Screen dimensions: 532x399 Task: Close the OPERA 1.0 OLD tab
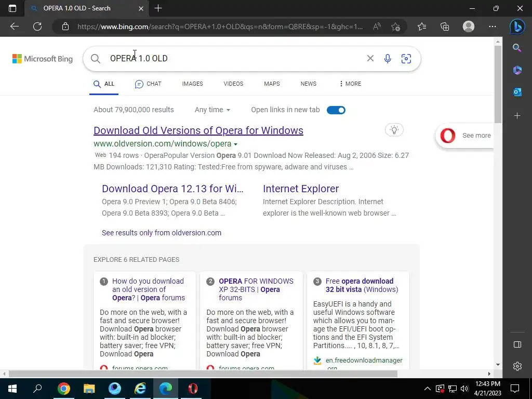(x=141, y=8)
